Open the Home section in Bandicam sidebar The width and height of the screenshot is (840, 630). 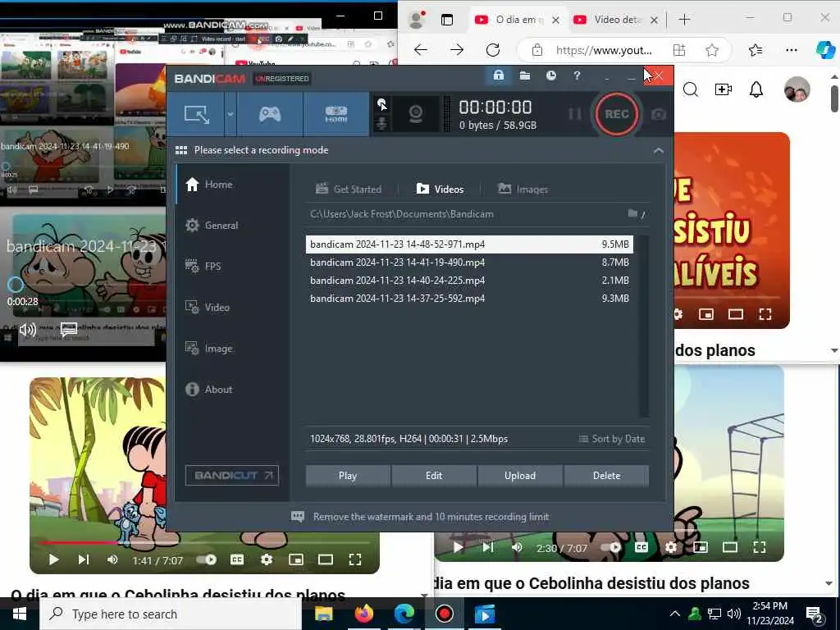(232, 185)
